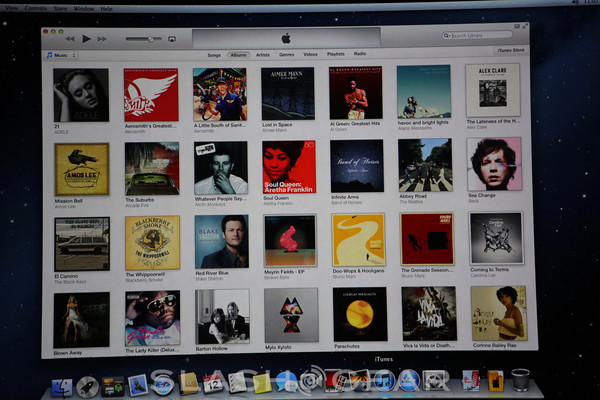
Task: Open the App Store dock icon
Action: (x=409, y=380)
